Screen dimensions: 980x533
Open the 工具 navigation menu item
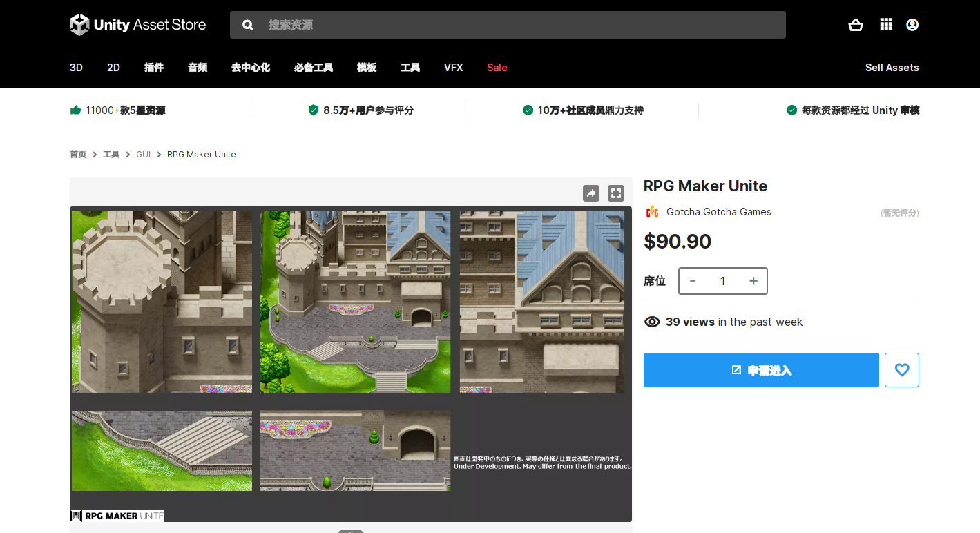pos(410,68)
